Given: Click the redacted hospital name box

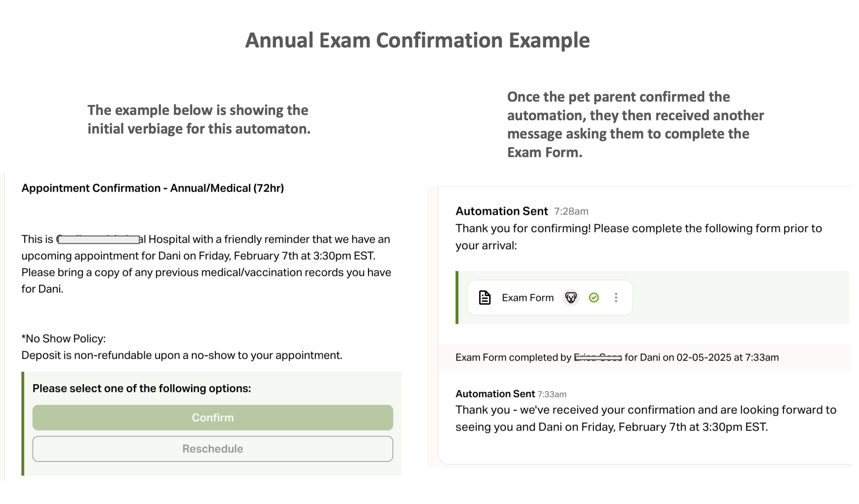Looking at the screenshot, I should click(98, 240).
